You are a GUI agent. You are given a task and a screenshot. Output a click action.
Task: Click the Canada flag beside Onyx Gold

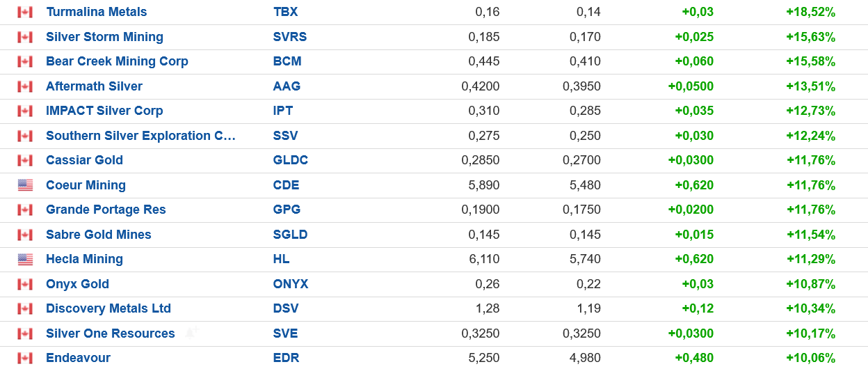coord(25,284)
